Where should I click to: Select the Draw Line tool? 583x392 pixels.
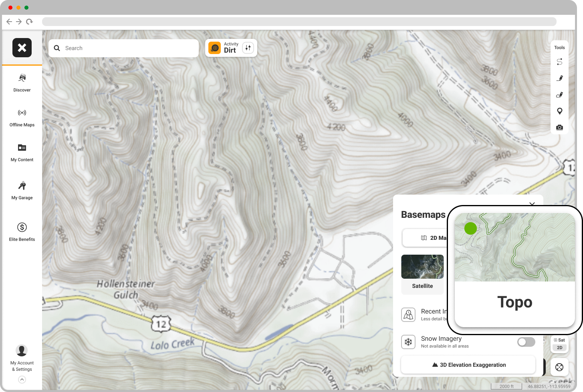tap(560, 78)
